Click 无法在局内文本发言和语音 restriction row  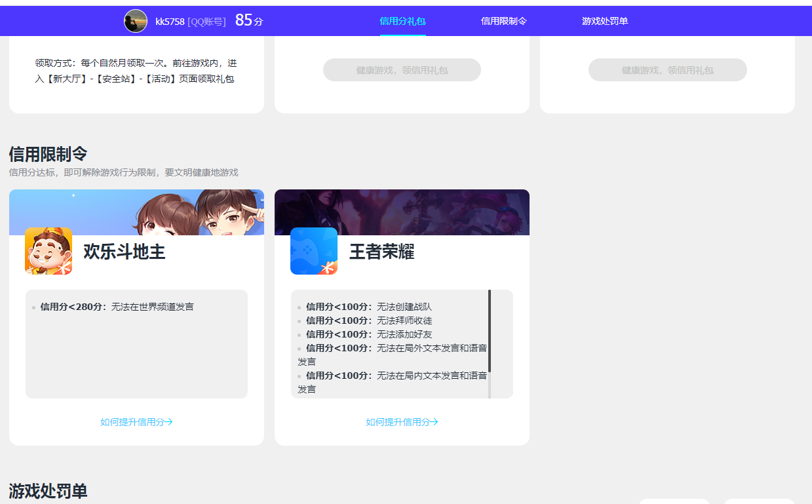[x=392, y=382]
